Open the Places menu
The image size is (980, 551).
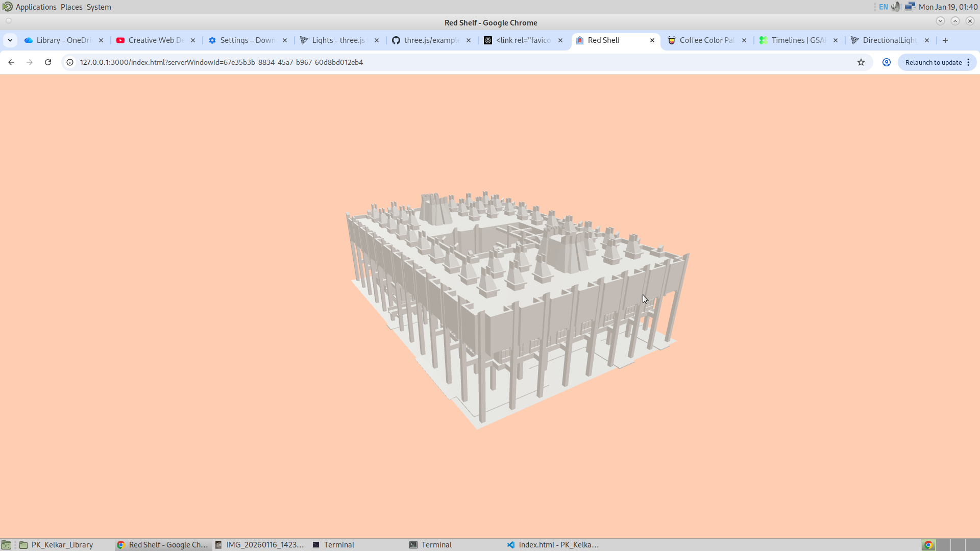tap(71, 7)
